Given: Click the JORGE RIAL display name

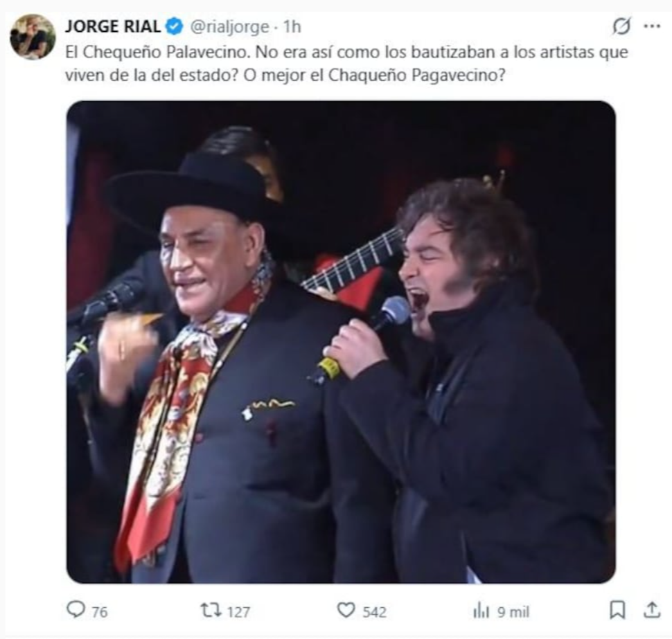Looking at the screenshot, I should pyautogui.click(x=114, y=27).
